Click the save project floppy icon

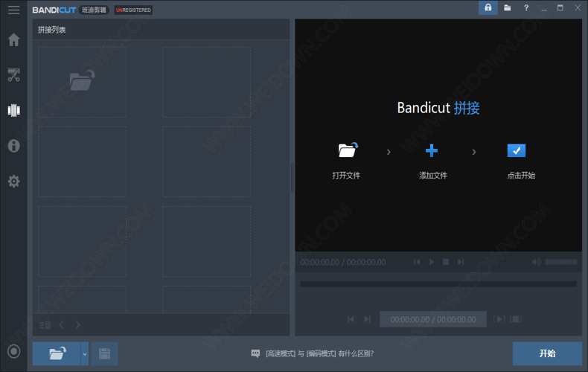[x=104, y=353]
